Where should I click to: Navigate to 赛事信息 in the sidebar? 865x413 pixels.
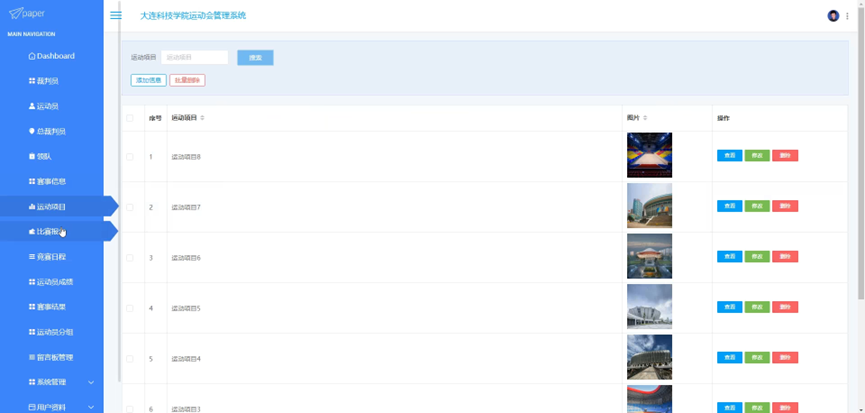(x=47, y=181)
